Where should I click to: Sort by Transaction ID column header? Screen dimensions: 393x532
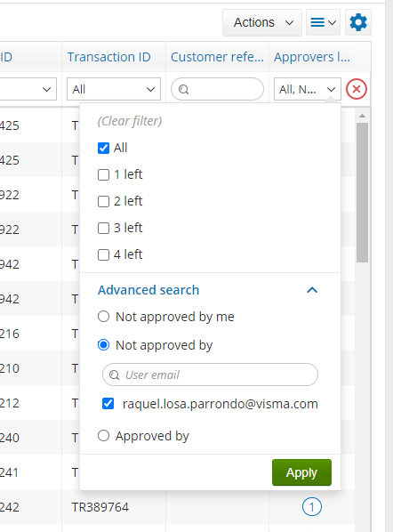click(x=108, y=57)
